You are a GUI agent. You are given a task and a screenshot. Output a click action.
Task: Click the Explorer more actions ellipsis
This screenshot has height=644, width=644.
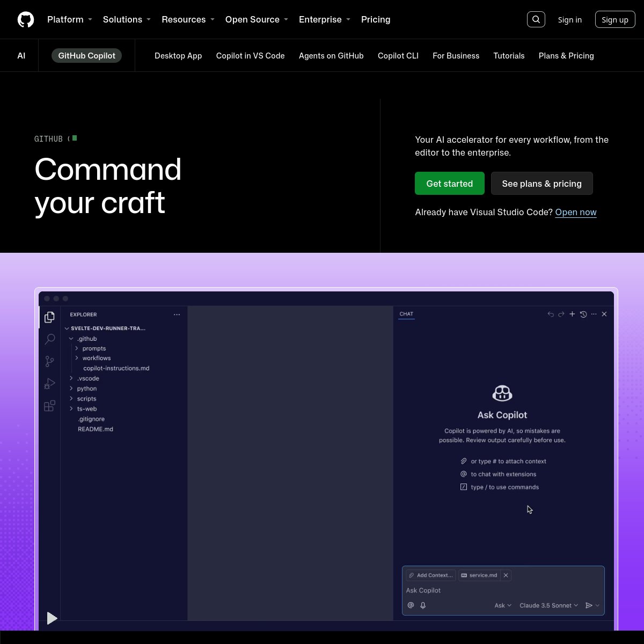pyautogui.click(x=177, y=314)
